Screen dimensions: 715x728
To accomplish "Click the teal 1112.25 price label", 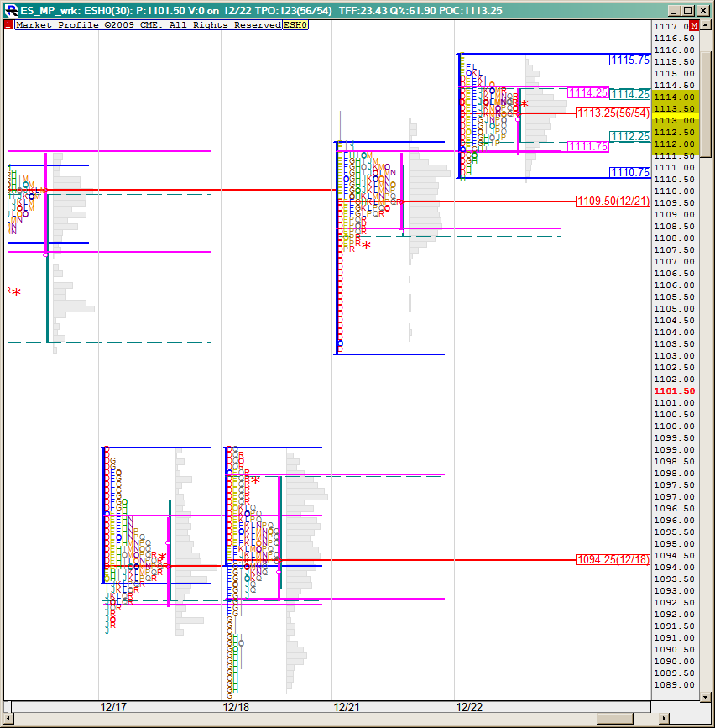I will [x=630, y=136].
